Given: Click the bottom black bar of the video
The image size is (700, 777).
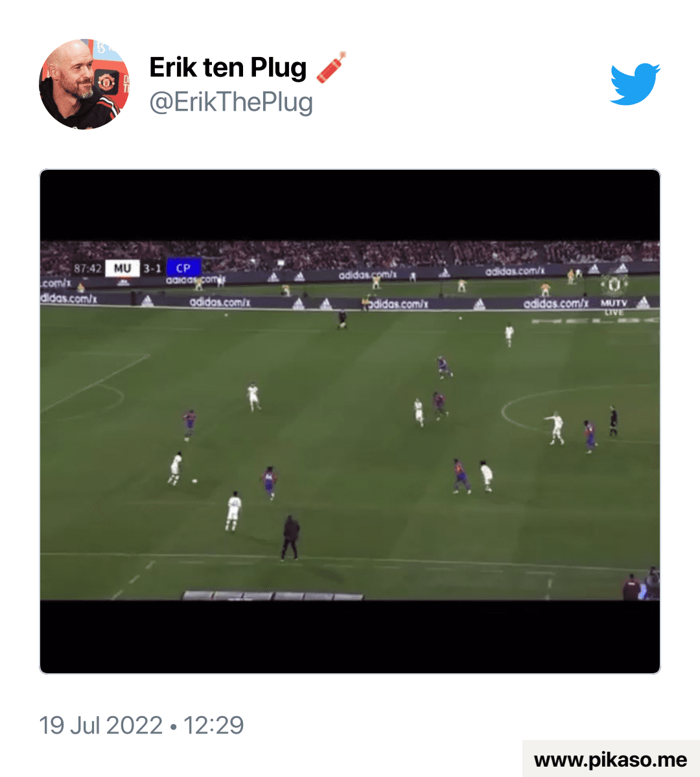Looking at the screenshot, I should coord(350,637).
